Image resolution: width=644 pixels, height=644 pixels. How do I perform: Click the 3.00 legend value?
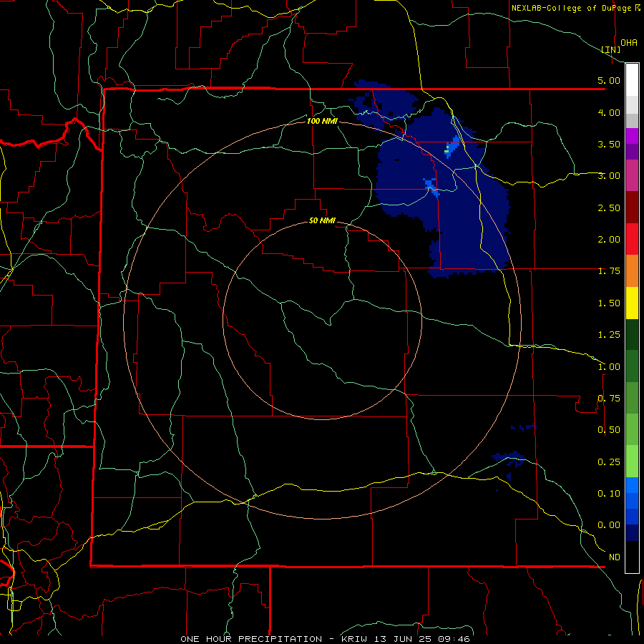(609, 175)
